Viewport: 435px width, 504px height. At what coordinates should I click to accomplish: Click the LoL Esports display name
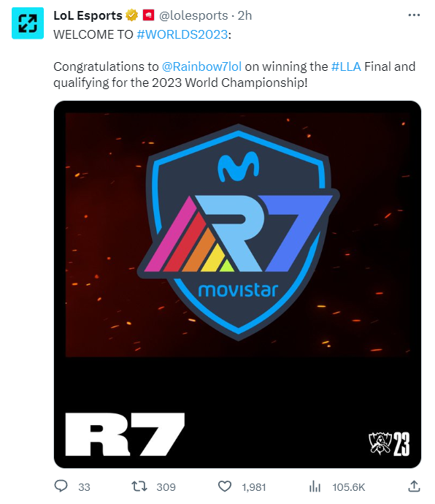point(88,15)
